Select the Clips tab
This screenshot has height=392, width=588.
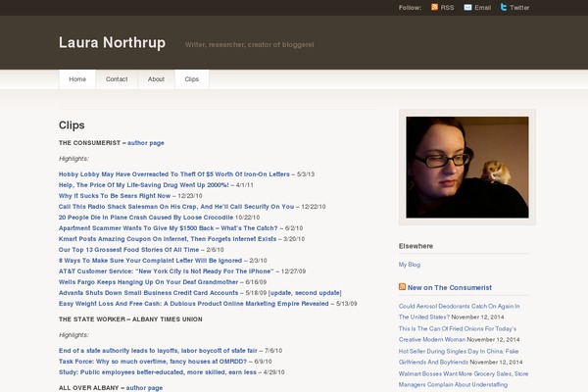192,79
